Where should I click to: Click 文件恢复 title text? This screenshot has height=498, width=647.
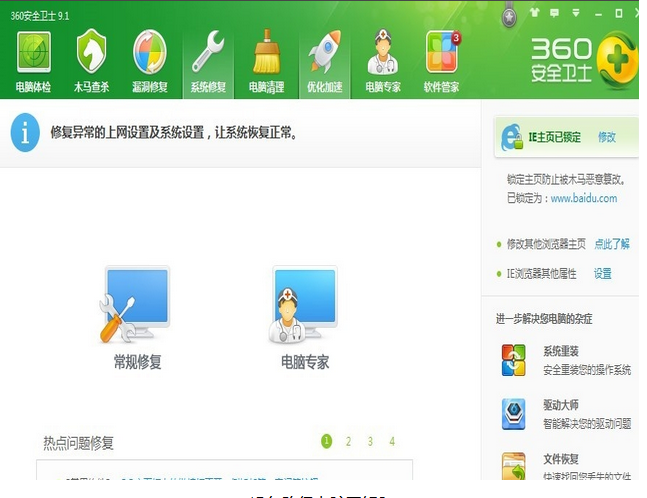click(x=561, y=459)
